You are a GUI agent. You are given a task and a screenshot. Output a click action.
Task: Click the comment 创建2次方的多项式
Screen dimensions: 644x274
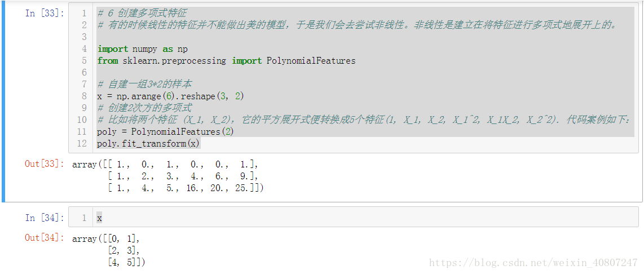coord(144,108)
